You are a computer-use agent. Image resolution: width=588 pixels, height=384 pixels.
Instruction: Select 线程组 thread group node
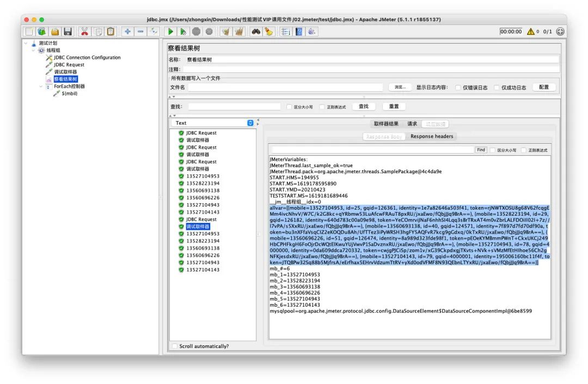(53, 50)
